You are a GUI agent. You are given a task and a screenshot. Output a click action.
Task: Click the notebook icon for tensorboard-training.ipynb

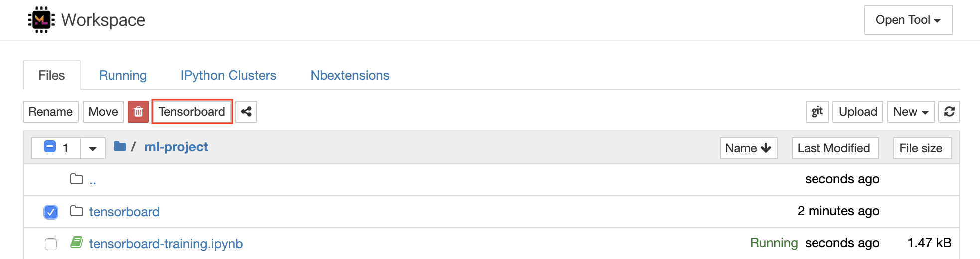77,243
